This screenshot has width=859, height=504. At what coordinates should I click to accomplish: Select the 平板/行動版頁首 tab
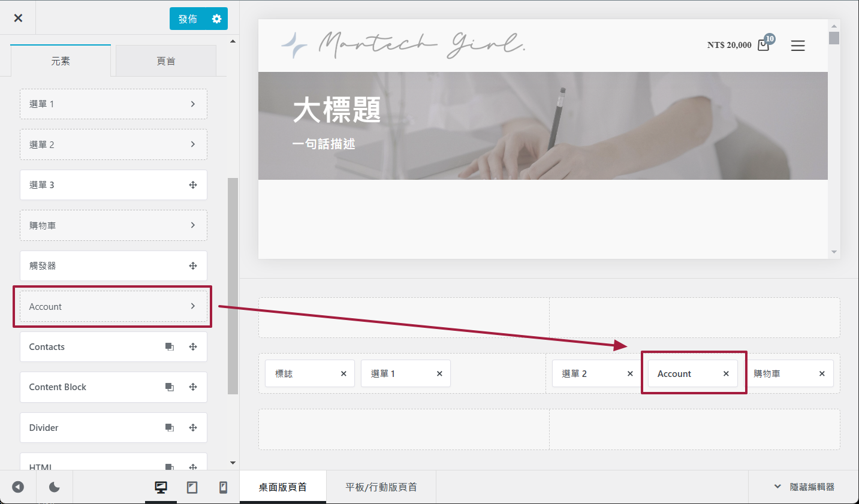tap(381, 487)
